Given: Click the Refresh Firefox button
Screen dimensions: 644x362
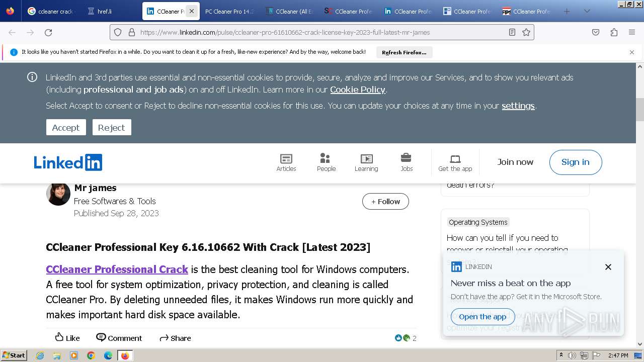Looking at the screenshot, I should coord(404,52).
